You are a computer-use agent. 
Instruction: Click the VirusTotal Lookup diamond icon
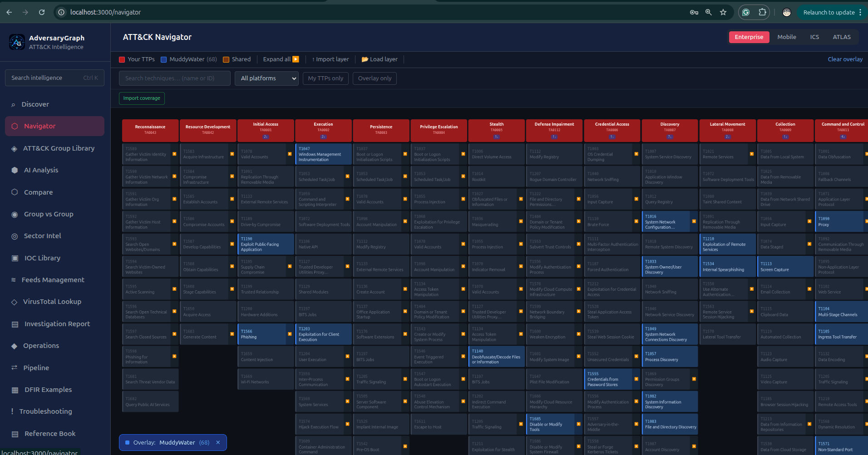(14, 302)
